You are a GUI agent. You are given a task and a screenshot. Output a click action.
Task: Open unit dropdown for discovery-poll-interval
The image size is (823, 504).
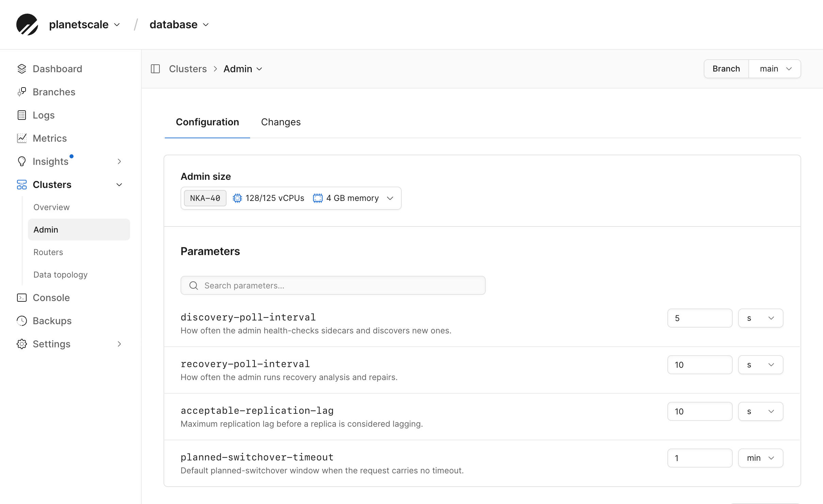point(761,318)
